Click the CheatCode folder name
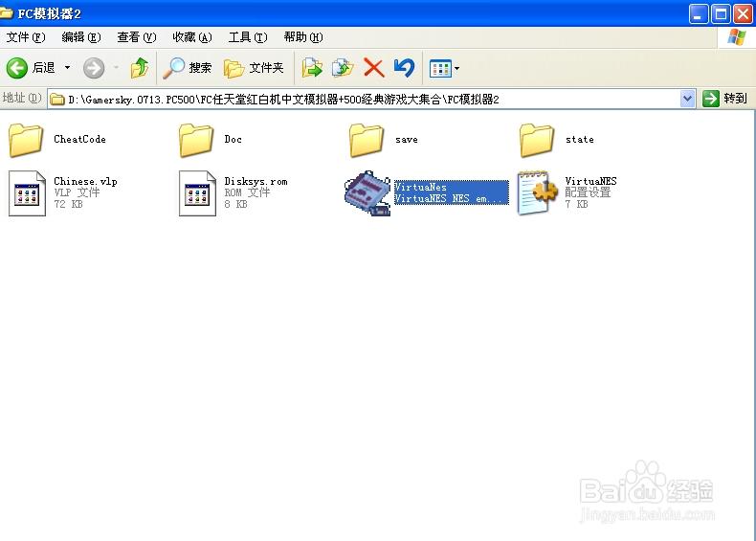 (x=79, y=140)
